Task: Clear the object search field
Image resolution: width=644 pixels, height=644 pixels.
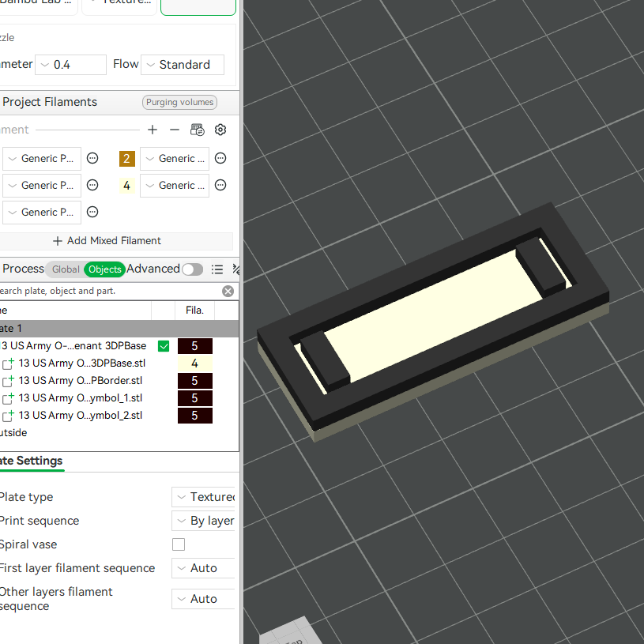Action: (228, 292)
